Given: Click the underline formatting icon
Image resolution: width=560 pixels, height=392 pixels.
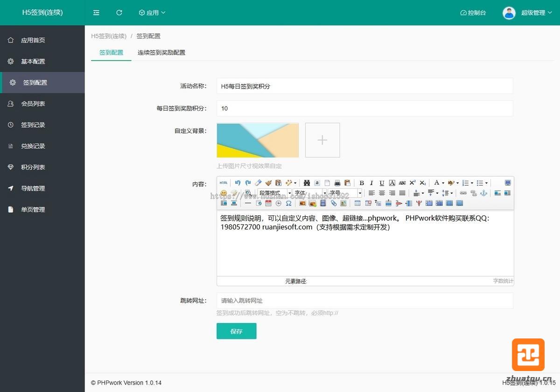Looking at the screenshot, I should point(382,183).
